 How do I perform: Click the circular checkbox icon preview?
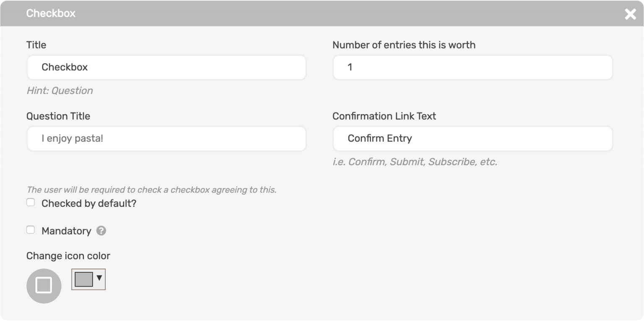point(44,286)
